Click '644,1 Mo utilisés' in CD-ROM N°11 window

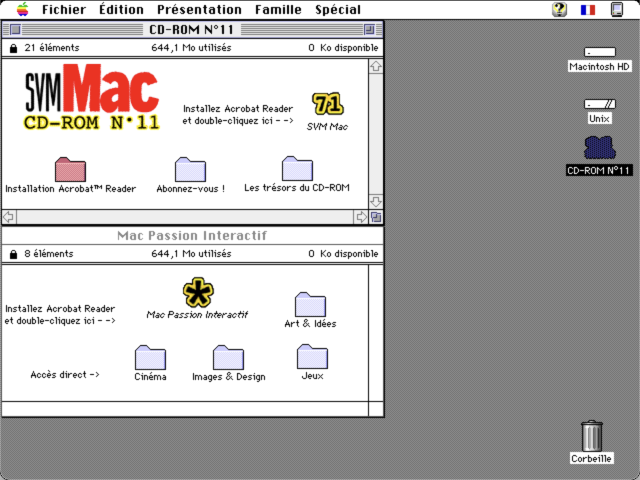[x=191, y=48]
